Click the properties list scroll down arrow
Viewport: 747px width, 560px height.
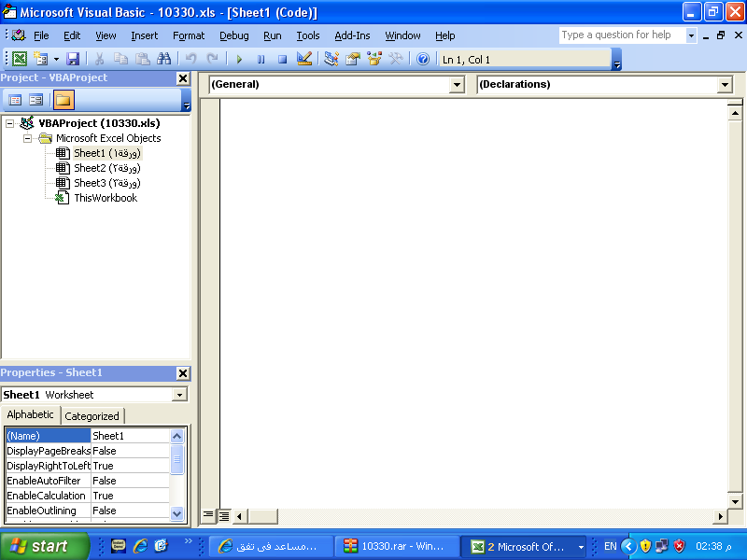point(176,513)
